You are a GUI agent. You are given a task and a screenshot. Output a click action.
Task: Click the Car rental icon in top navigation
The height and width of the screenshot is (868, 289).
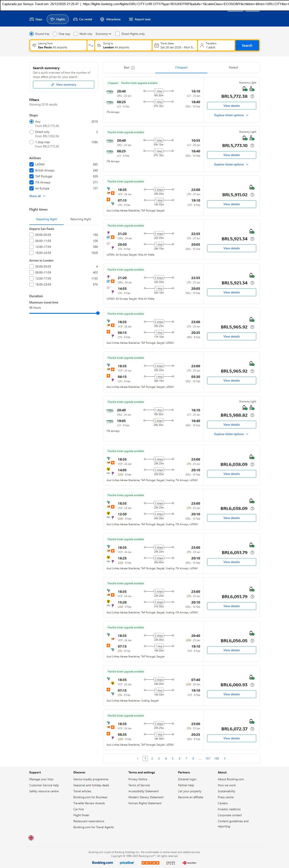pyautogui.click(x=76, y=19)
